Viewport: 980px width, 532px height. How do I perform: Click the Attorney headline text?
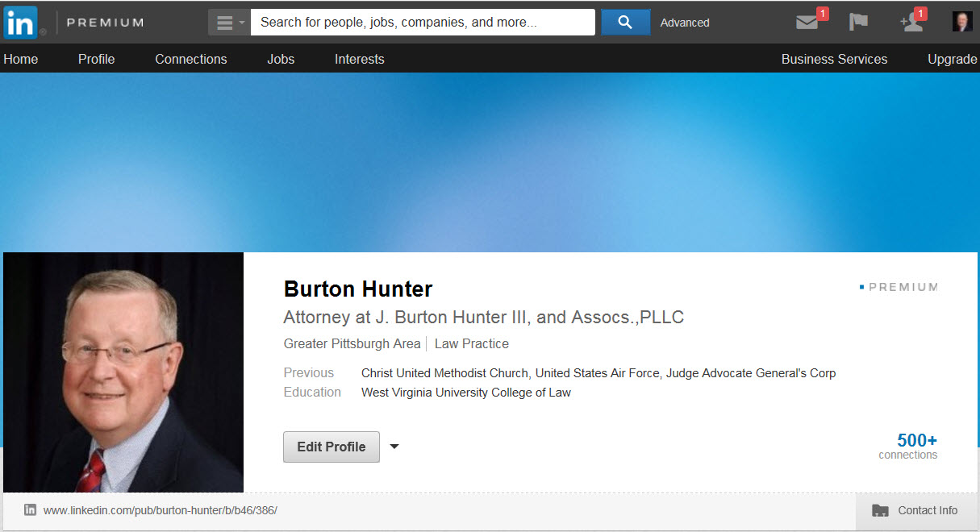coord(484,317)
